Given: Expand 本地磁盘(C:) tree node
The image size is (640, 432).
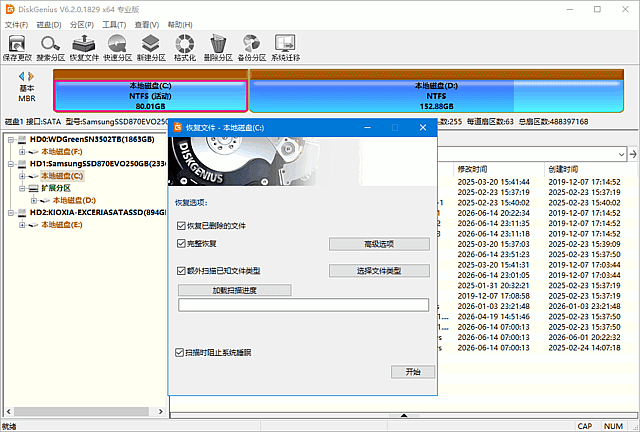Looking at the screenshot, I should click(22, 176).
